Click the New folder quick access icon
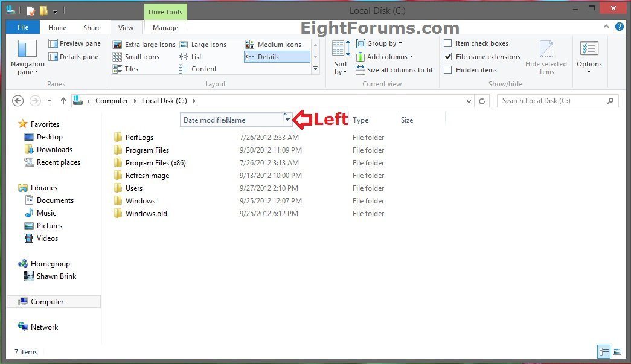 (43, 11)
